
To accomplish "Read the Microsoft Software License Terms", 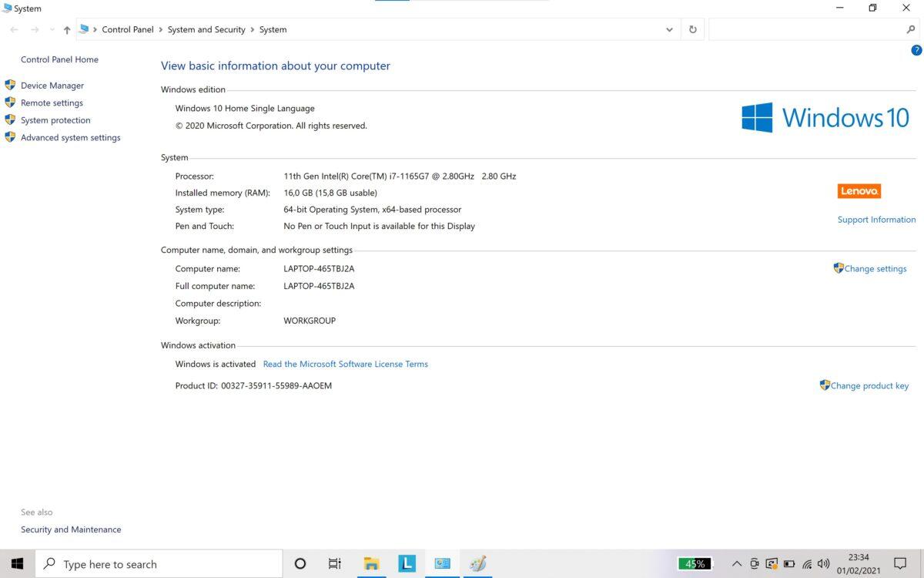I will click(346, 364).
